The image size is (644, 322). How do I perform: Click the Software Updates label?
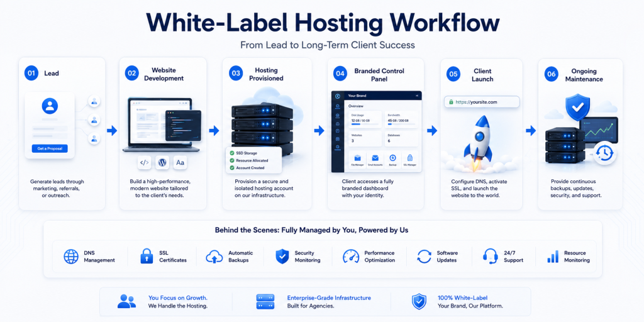(447, 257)
